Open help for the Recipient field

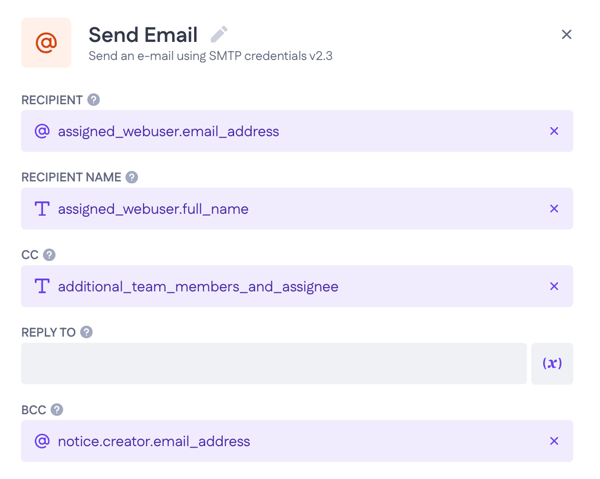(94, 100)
